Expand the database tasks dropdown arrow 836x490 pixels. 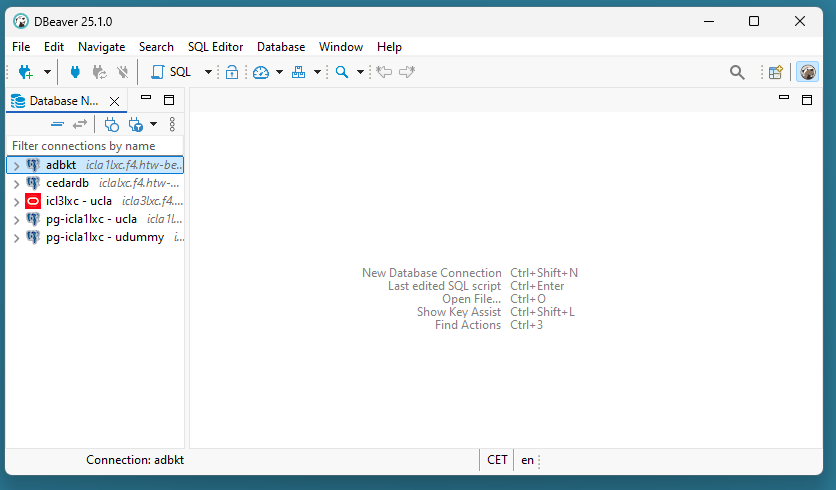[x=317, y=72]
